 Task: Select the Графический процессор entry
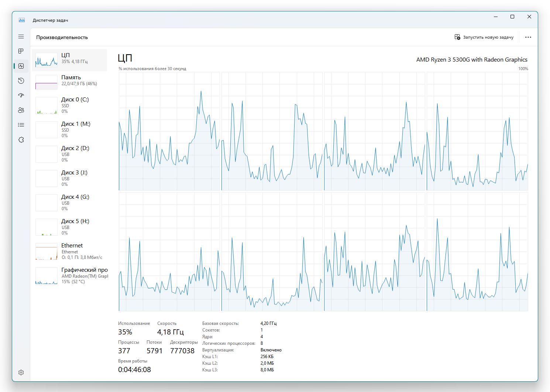point(69,275)
